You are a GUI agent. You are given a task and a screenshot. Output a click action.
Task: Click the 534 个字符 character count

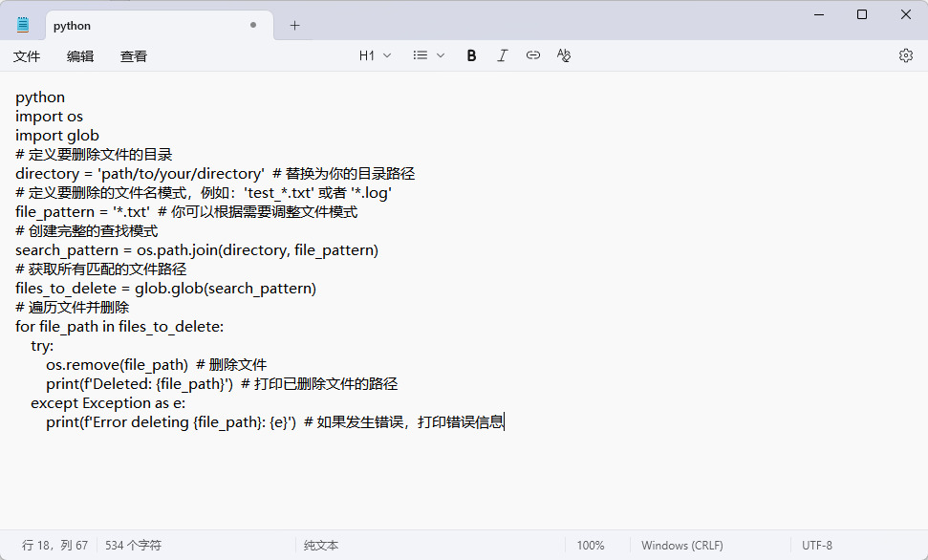[133, 546]
